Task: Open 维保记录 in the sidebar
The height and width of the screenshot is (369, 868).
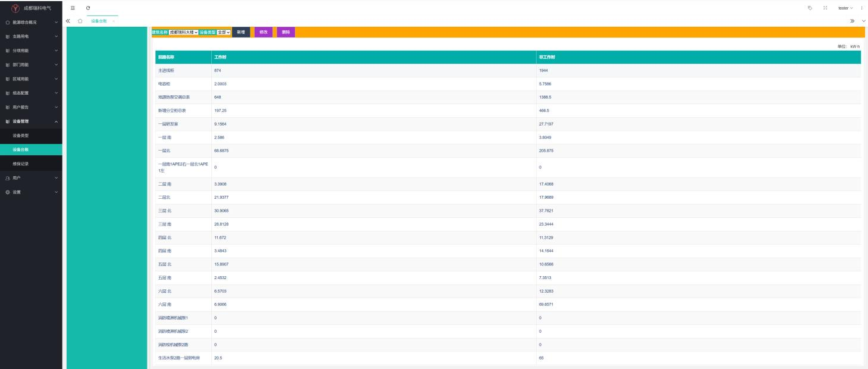Action: [x=21, y=164]
